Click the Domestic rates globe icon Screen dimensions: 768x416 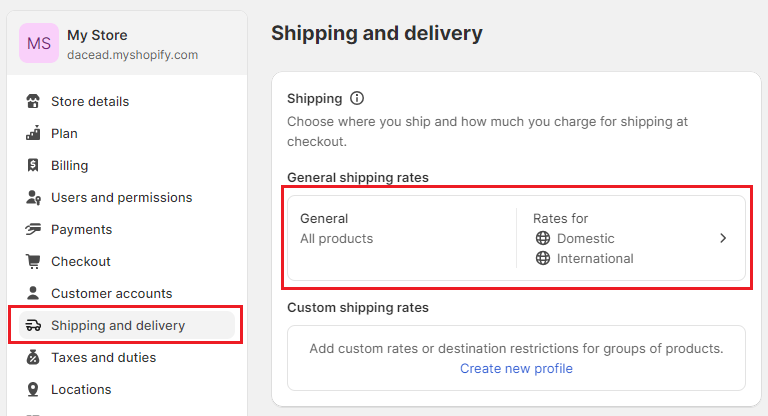[543, 238]
